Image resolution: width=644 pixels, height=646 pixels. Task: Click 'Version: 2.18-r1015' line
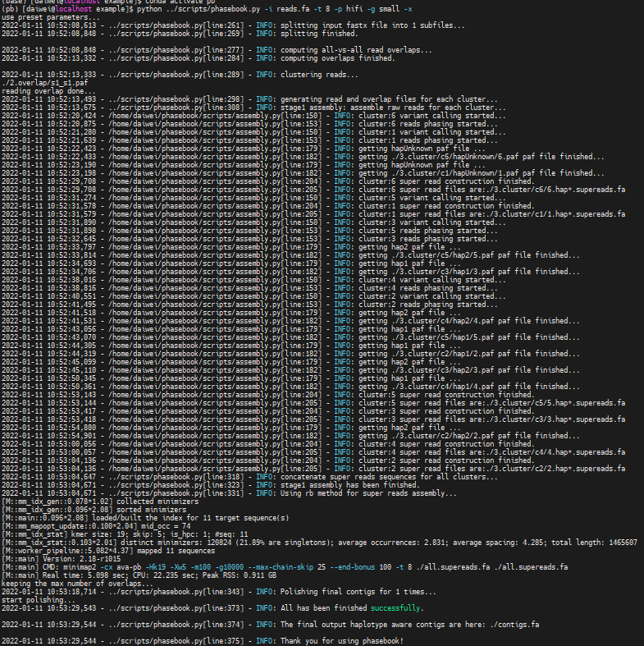61,560
